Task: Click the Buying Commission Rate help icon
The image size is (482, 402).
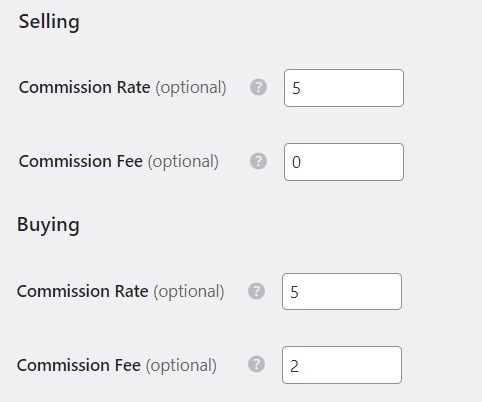Action: [x=256, y=291]
